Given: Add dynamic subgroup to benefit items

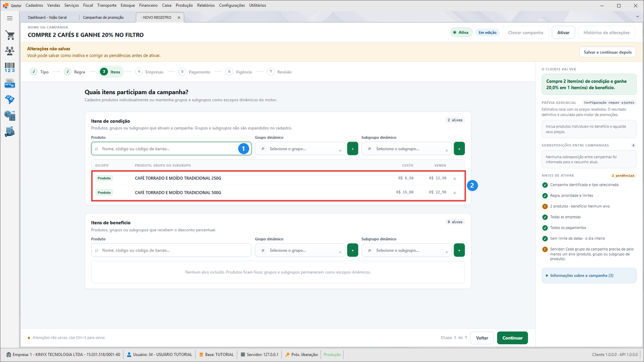Looking at the screenshot, I should tap(459, 250).
